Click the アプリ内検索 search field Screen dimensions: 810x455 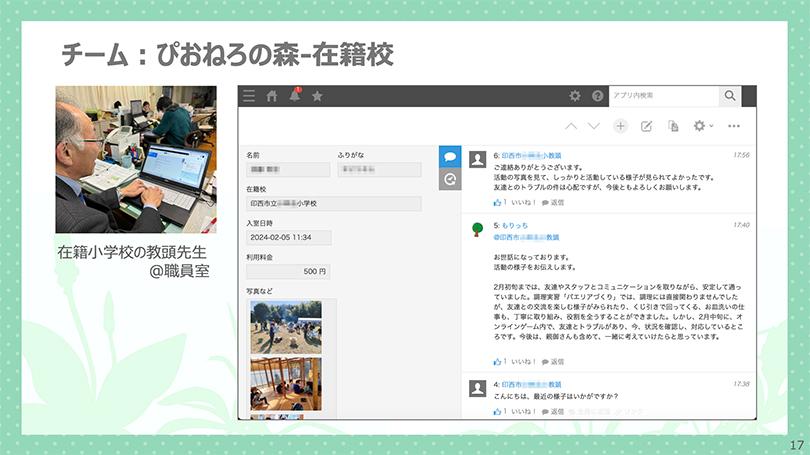tap(663, 96)
